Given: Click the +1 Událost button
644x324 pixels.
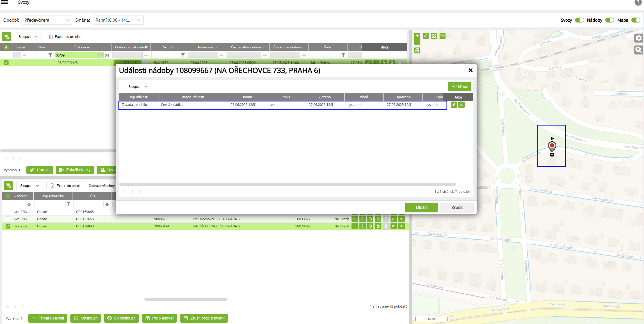Looking at the screenshot, I should 459,87.
